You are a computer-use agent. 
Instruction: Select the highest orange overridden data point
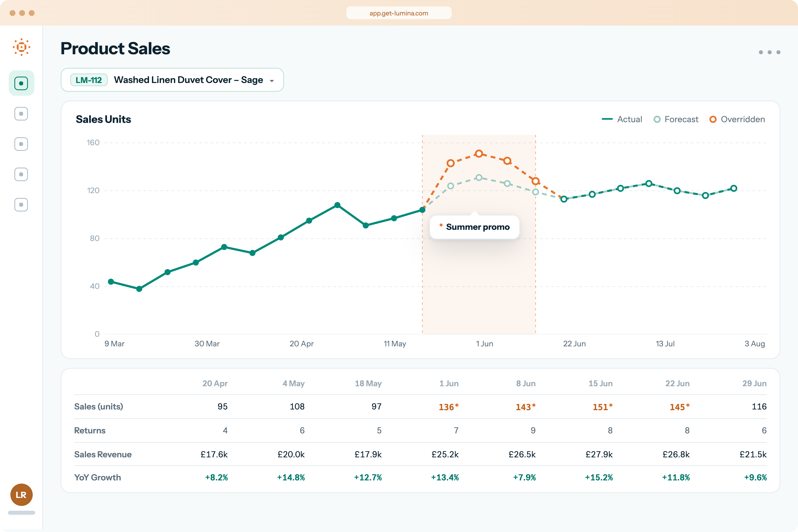coord(479,154)
